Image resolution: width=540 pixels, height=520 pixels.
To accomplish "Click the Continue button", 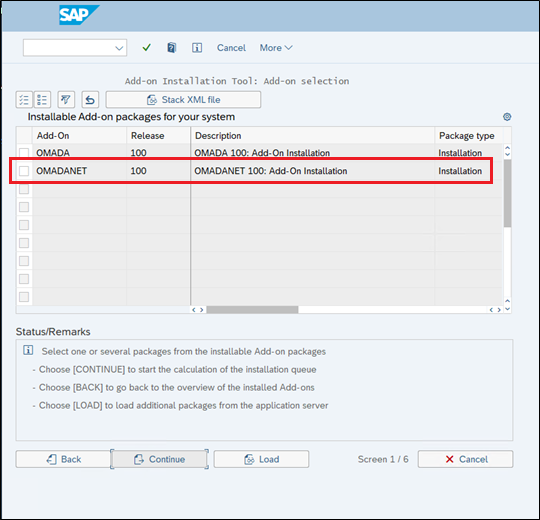I will pyautogui.click(x=159, y=459).
